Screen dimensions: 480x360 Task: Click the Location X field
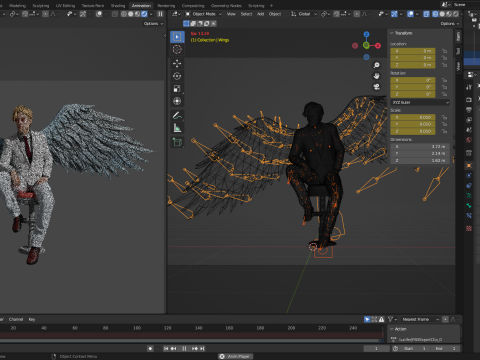pyautogui.click(x=413, y=51)
